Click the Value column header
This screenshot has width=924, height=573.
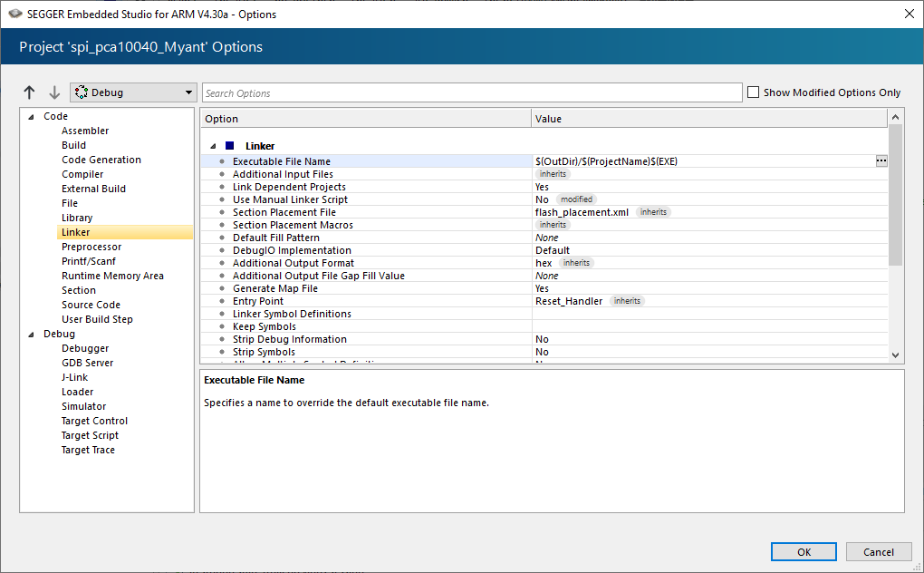click(709, 119)
